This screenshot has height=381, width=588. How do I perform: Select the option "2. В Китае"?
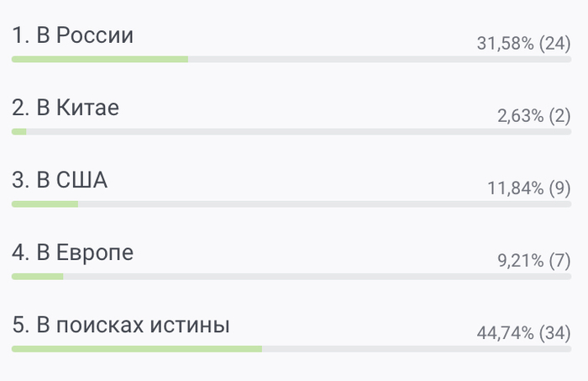pyautogui.click(x=66, y=108)
